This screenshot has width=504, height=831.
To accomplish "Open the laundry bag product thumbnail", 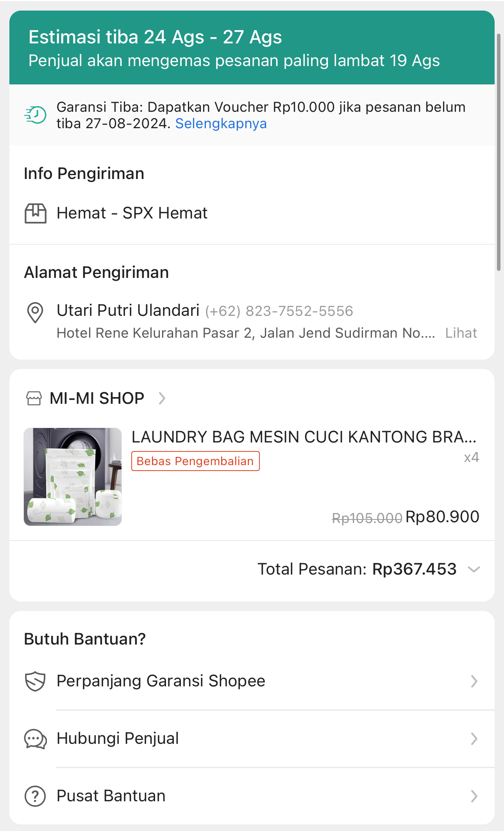I will tap(73, 476).
